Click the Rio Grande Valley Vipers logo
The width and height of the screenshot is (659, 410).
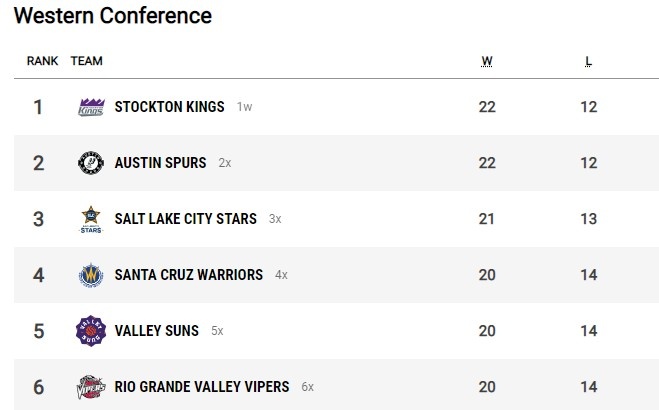(91, 387)
